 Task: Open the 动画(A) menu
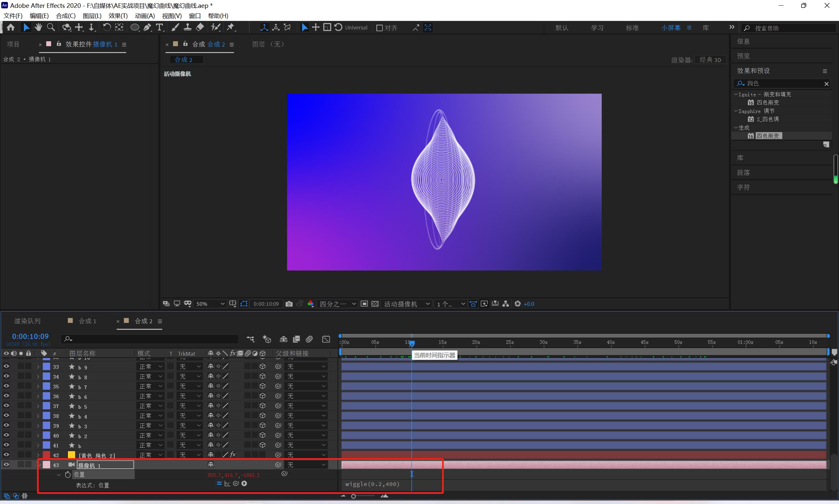pyautogui.click(x=145, y=16)
